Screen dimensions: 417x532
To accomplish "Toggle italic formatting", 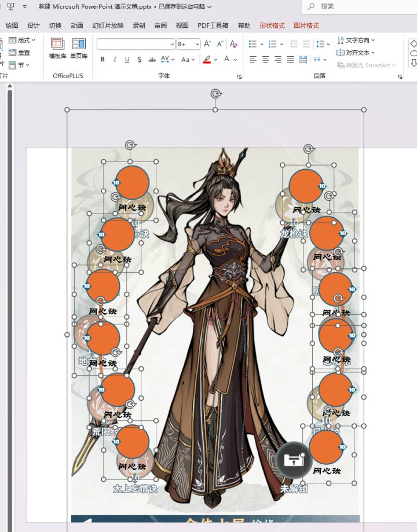I will (115, 59).
